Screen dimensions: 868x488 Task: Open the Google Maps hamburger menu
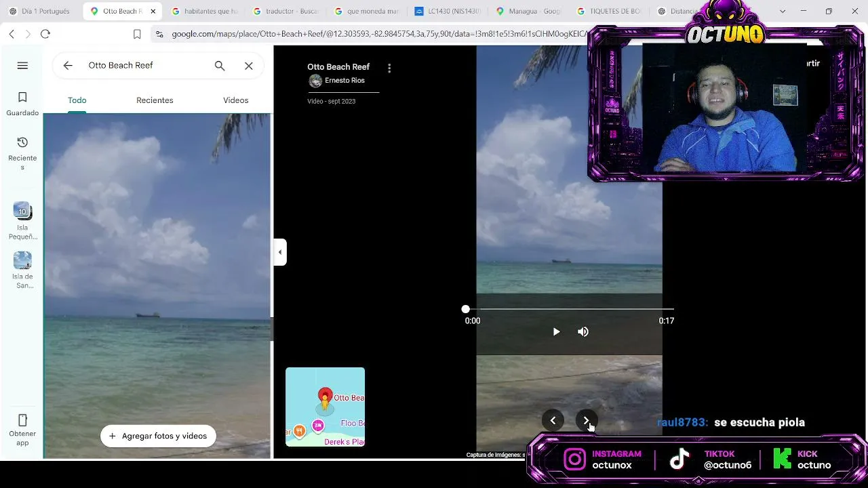pos(22,66)
